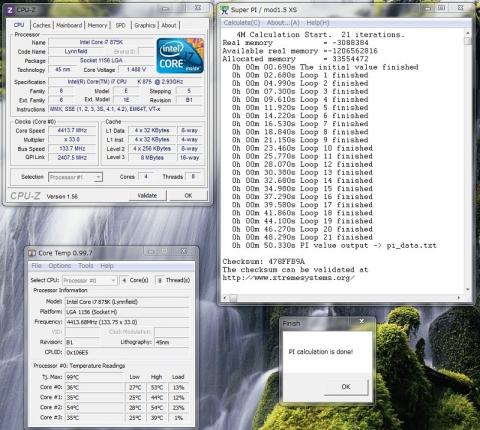Click the processor Name field in CPU-Z
Viewport: 480px width, 430px height.
(101, 42)
